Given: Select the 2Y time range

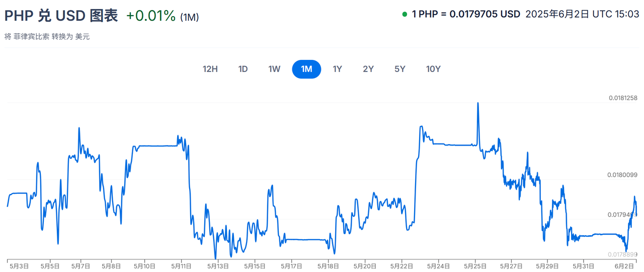Looking at the screenshot, I should click(368, 69).
